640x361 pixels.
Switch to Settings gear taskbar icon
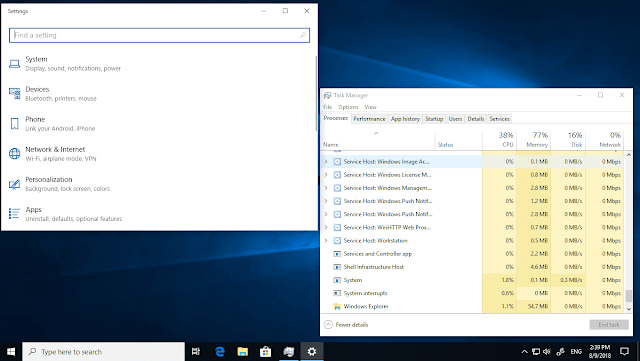(312, 352)
